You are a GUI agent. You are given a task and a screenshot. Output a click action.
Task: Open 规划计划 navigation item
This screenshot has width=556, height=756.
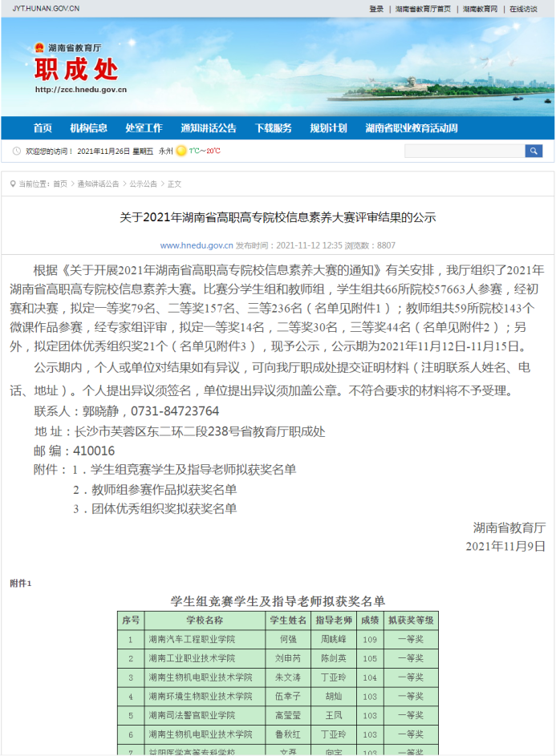328,128
